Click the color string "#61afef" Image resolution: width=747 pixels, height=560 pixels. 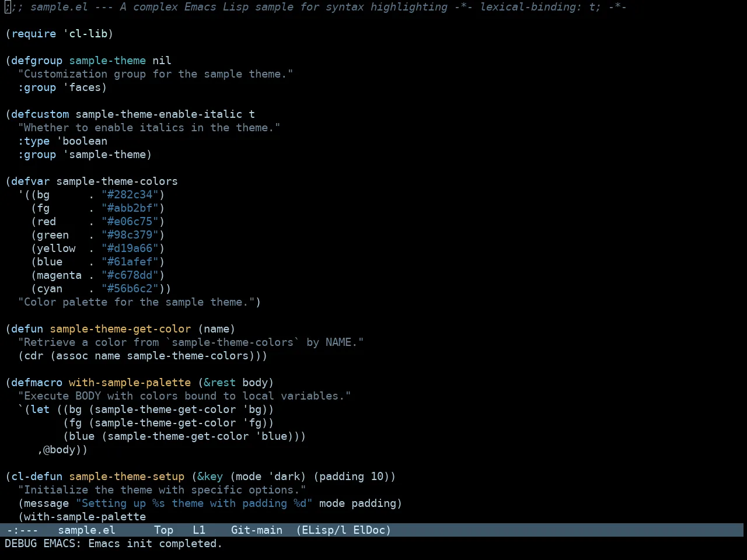click(130, 261)
